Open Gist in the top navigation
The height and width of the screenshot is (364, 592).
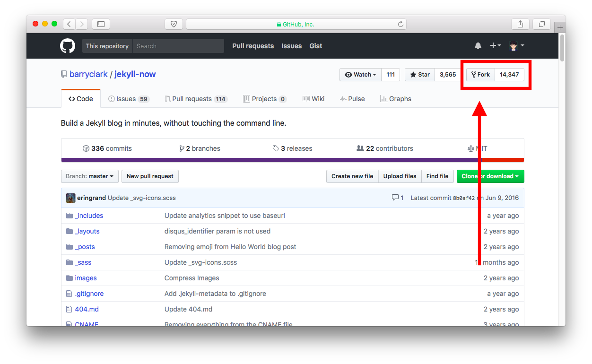(x=316, y=46)
